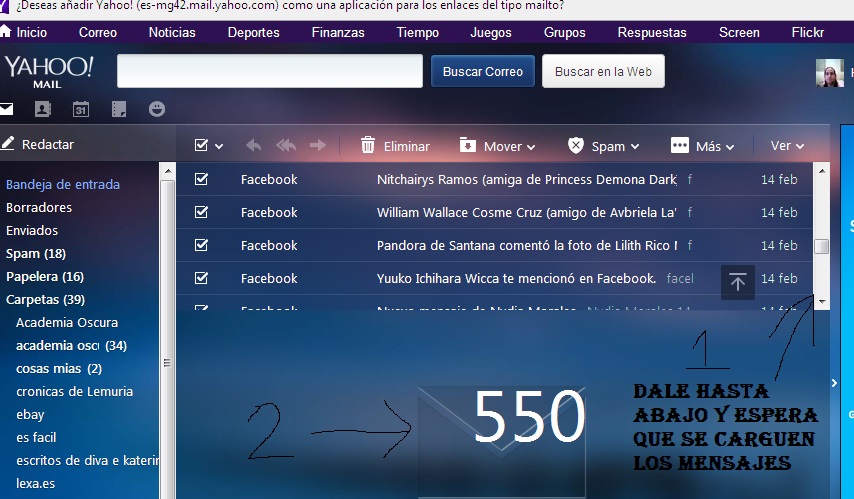
Task: Uncheck the Yuuko Ichihara Wicca message checkbox
Action: tap(201, 278)
